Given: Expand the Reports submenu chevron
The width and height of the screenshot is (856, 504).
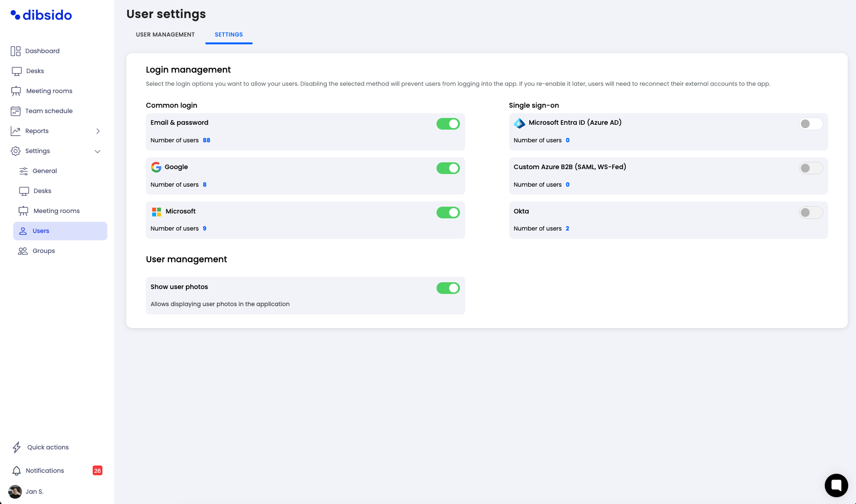Looking at the screenshot, I should pyautogui.click(x=98, y=131).
